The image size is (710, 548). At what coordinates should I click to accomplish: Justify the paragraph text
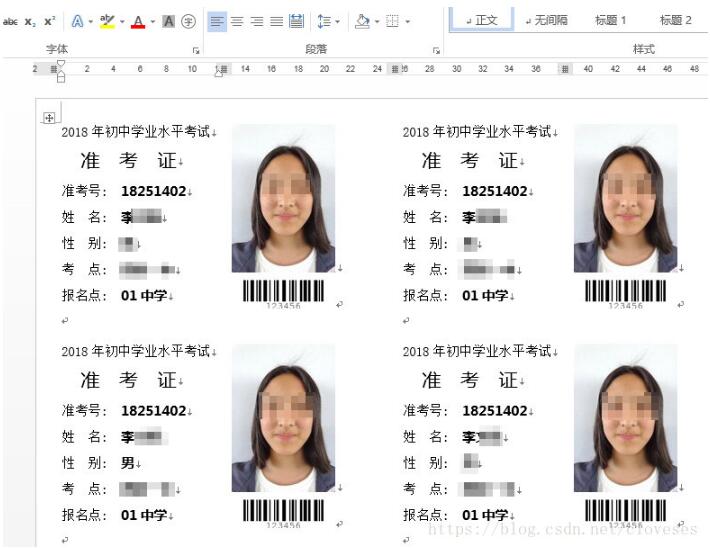pyautogui.click(x=276, y=21)
